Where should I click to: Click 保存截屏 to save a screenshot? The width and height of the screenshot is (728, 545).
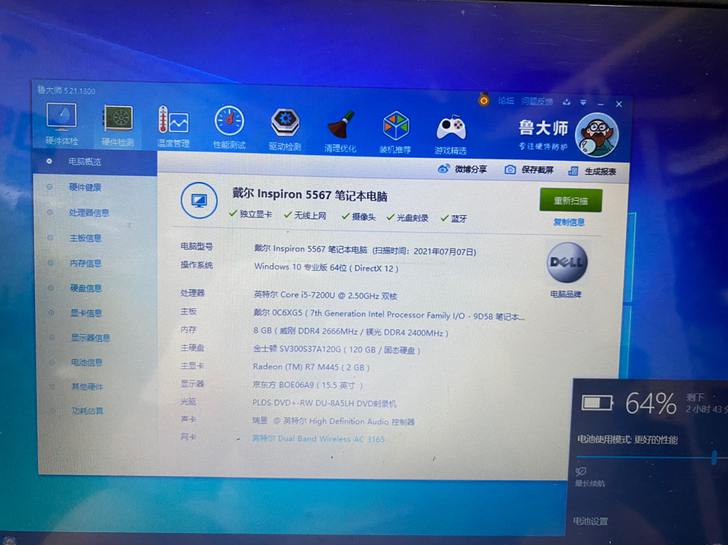click(529, 170)
